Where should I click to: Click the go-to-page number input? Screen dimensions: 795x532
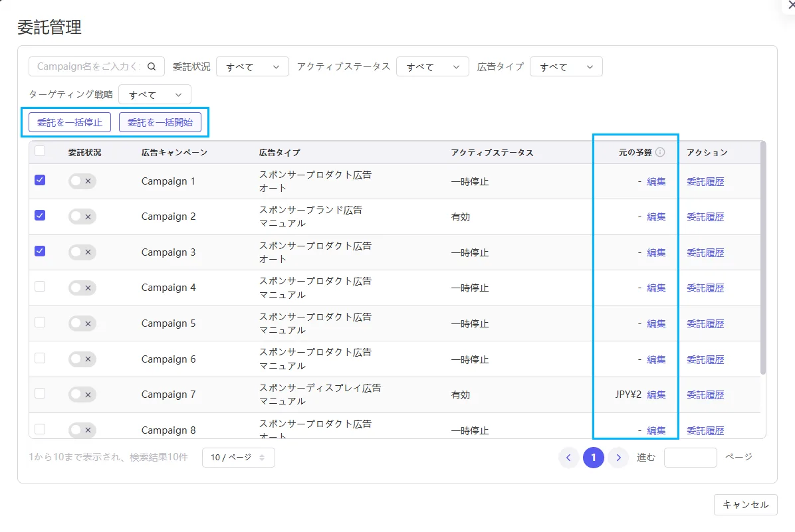(x=690, y=458)
